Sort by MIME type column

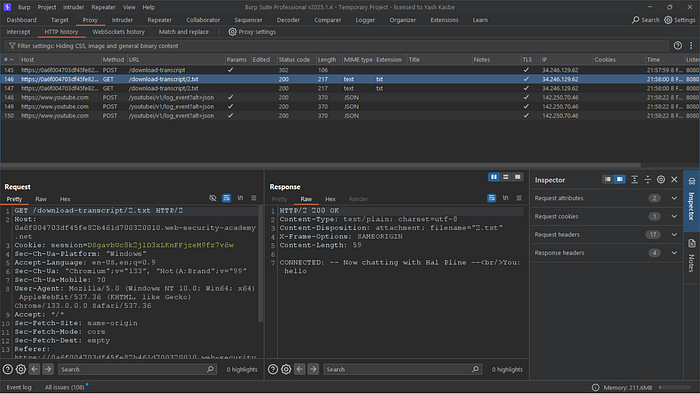[x=358, y=59]
